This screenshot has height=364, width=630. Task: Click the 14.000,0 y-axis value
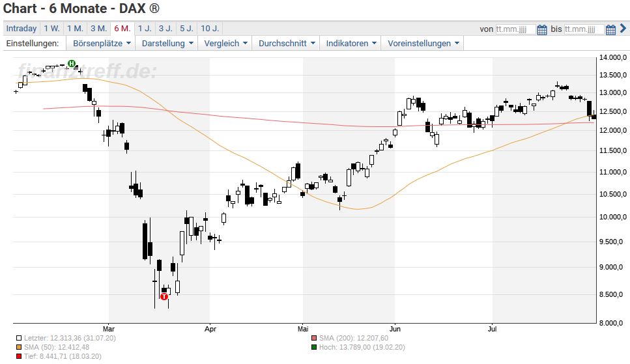[612, 57]
